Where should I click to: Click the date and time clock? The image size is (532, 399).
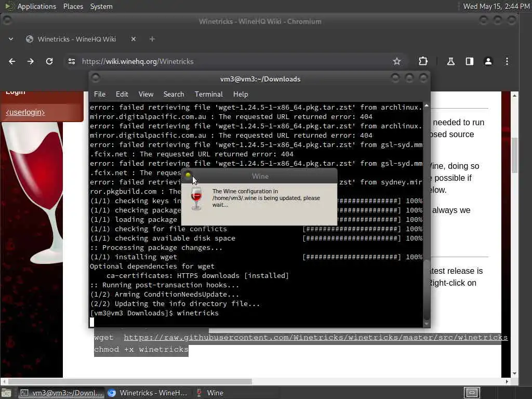496,6
